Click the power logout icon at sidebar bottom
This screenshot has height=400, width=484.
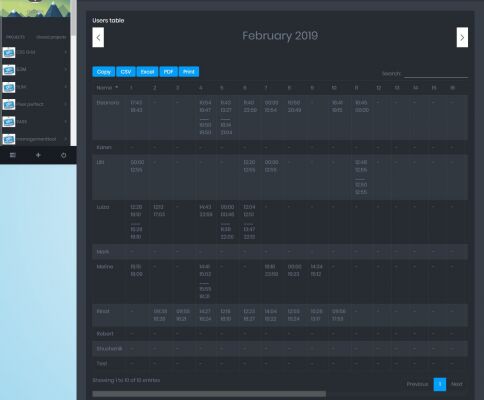click(x=63, y=155)
